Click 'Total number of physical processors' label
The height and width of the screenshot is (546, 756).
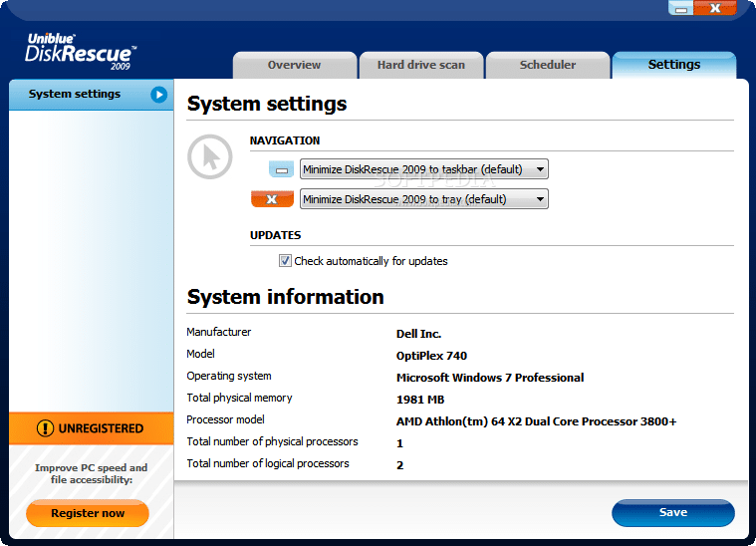(272, 441)
